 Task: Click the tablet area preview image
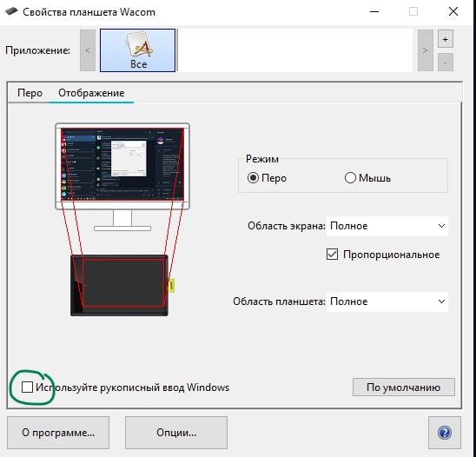pyautogui.click(x=119, y=286)
